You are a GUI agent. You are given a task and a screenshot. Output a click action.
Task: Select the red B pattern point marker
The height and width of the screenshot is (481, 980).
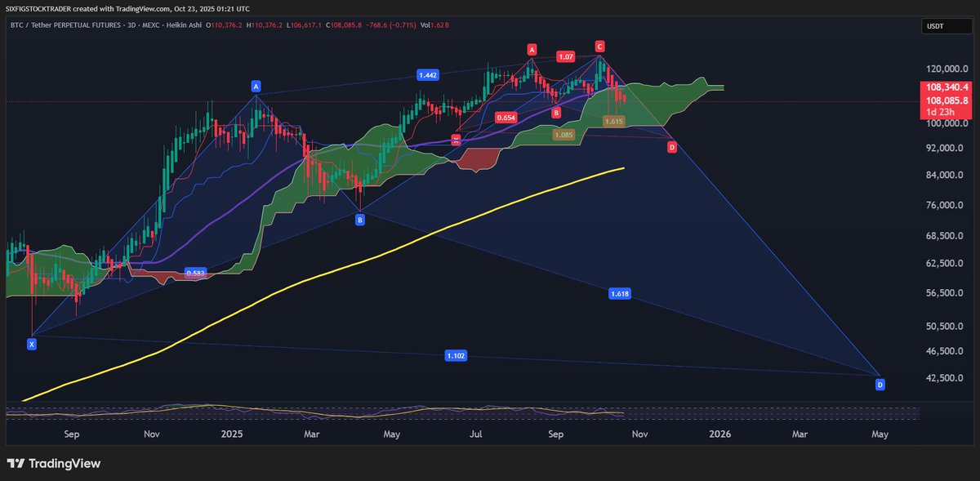[555, 112]
